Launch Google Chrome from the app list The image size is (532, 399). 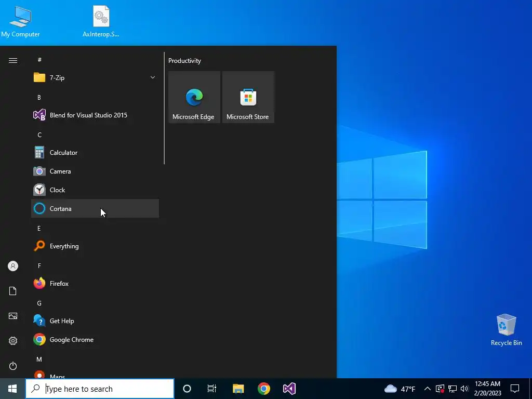click(x=95, y=340)
